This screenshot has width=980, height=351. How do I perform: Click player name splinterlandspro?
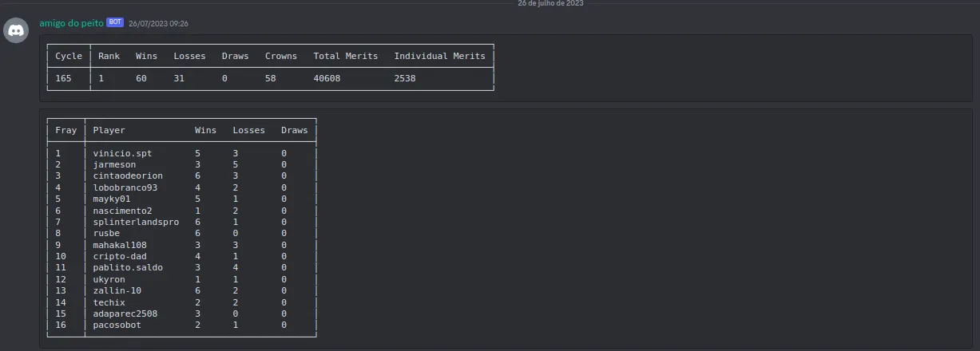coord(136,222)
